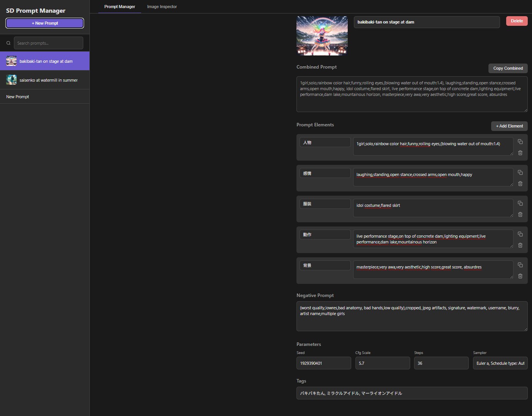
Task: Delete the 背景 element with trash icon
Action: point(520,276)
